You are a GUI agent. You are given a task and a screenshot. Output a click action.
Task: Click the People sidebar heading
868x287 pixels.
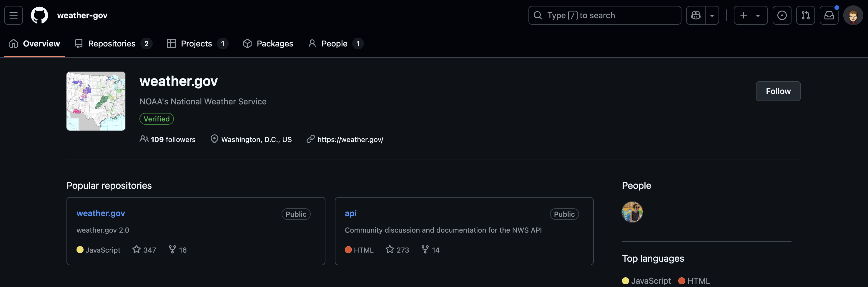(x=636, y=185)
